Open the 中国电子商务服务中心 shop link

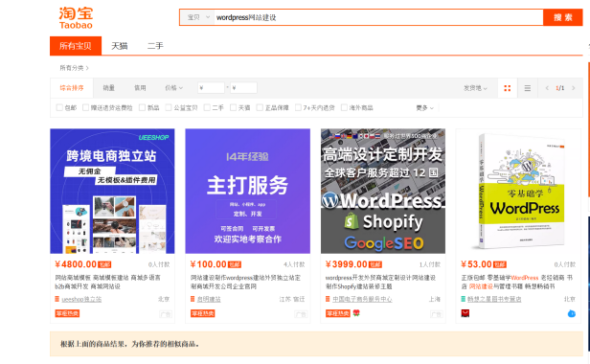pos(362,299)
